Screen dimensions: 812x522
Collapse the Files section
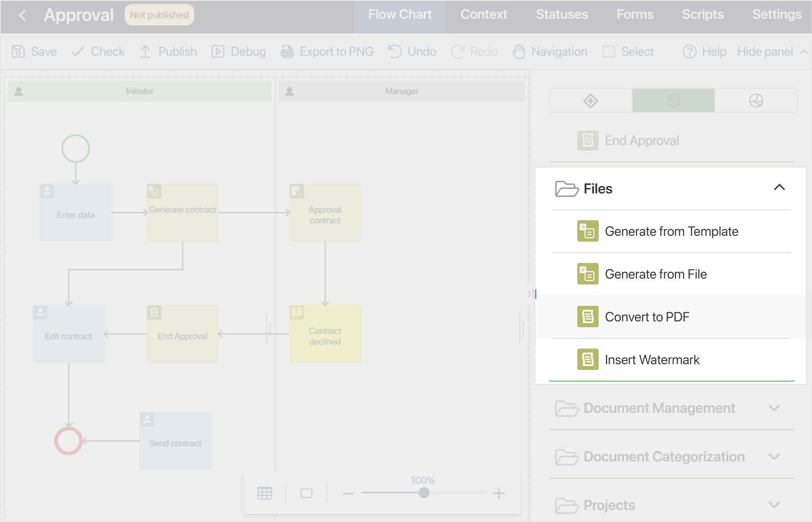(779, 188)
